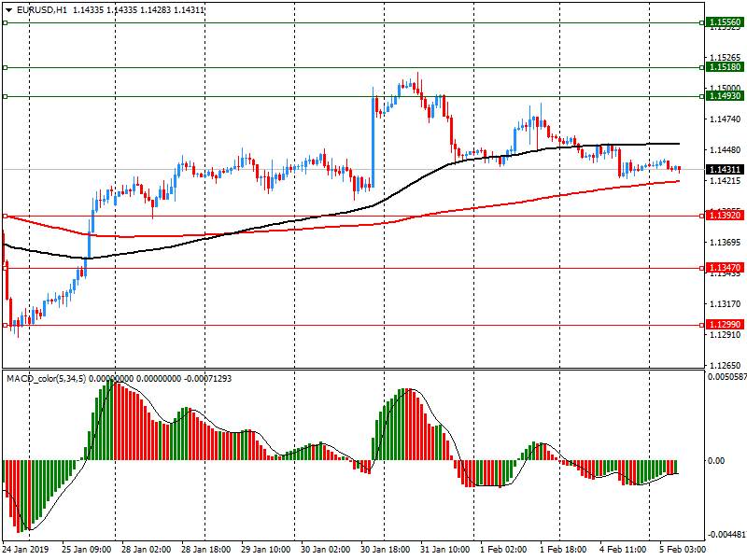Click the 1 Feb 02:00 time label
This screenshot has width=747, height=560.
click(502, 551)
